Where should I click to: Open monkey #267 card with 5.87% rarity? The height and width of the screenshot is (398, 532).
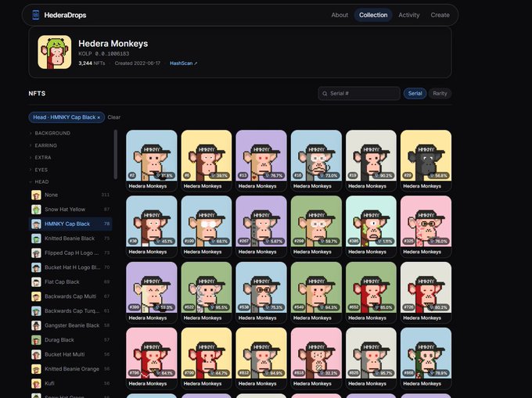(x=261, y=227)
